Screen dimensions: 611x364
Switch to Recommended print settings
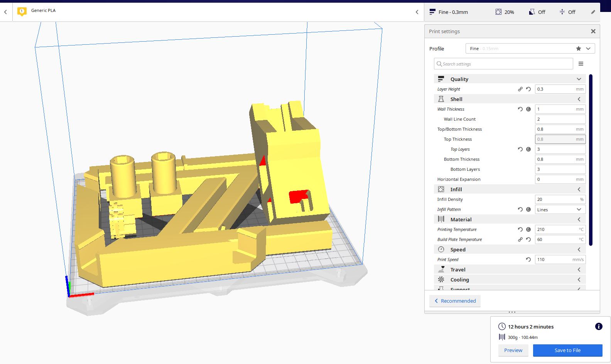click(x=455, y=301)
